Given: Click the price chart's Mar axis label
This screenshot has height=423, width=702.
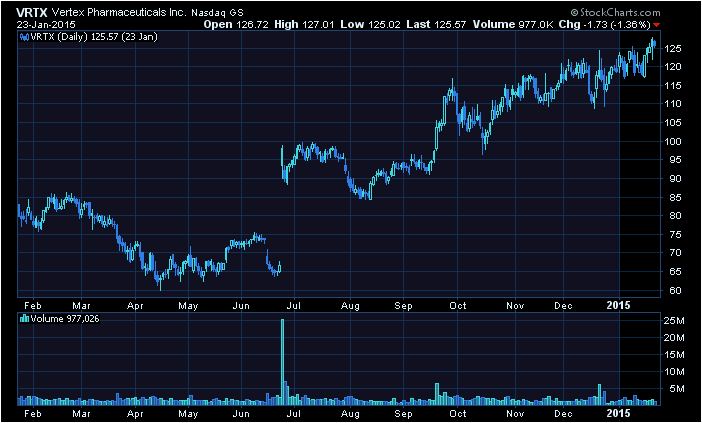Looking at the screenshot, I should click(81, 306).
